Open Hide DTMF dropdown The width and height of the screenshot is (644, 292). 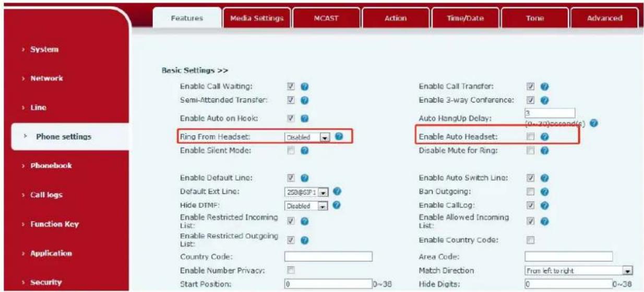click(x=306, y=205)
